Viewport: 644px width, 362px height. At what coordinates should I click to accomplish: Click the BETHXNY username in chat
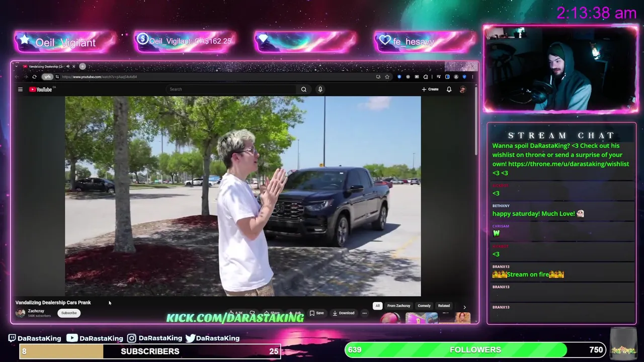point(501,206)
